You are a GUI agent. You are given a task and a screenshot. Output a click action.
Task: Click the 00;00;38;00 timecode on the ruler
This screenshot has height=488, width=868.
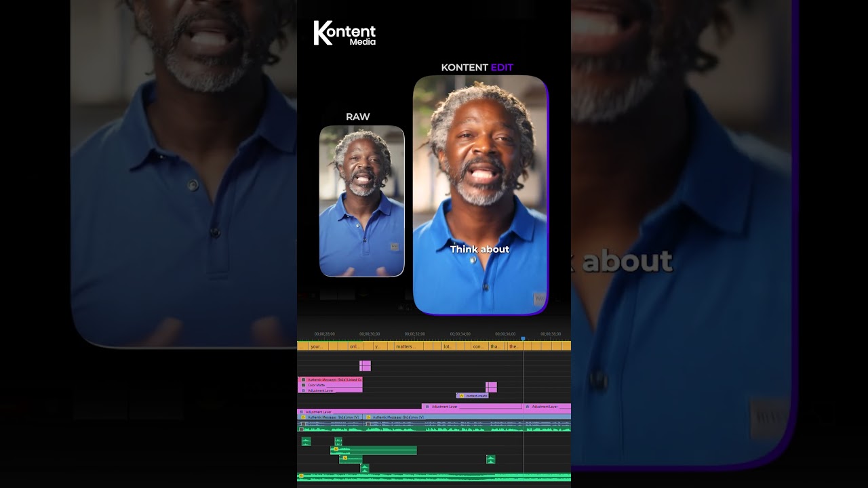(x=551, y=334)
